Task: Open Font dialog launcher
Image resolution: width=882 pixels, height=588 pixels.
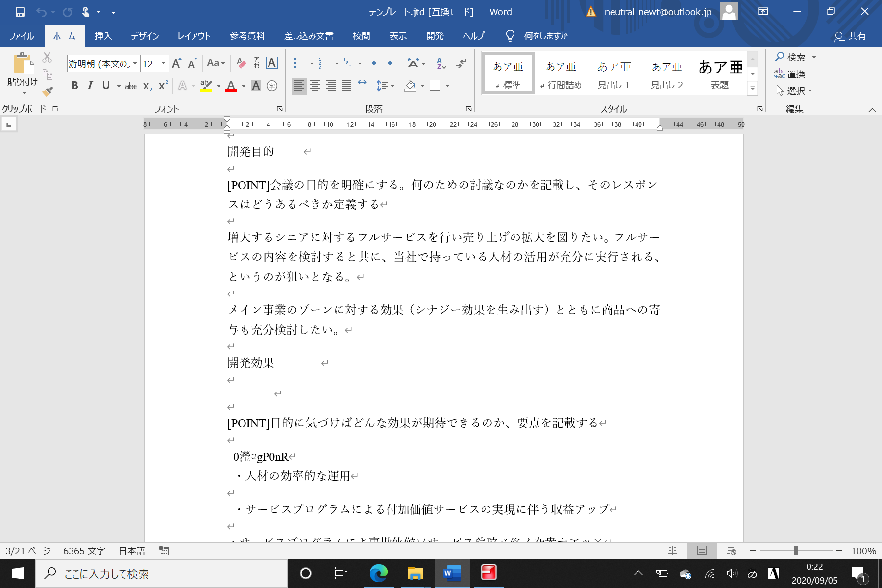Action: coord(280,109)
